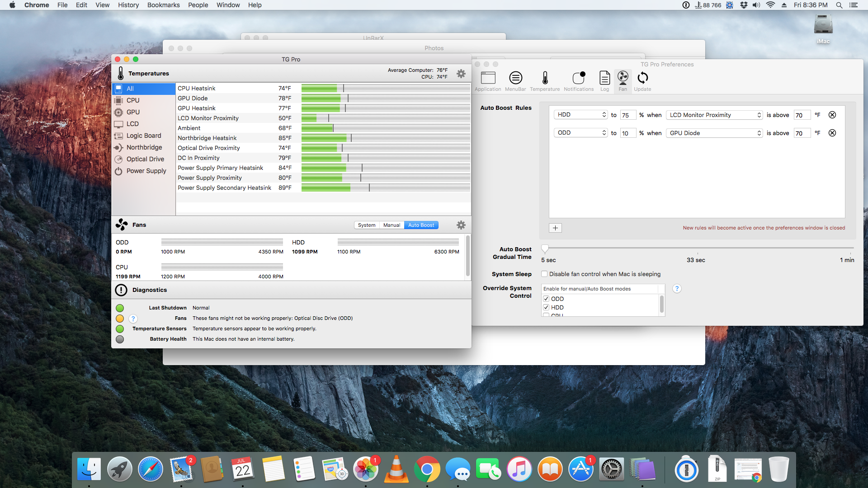Remove the ODD auto boost rule
This screenshot has width=868, height=488.
(832, 133)
